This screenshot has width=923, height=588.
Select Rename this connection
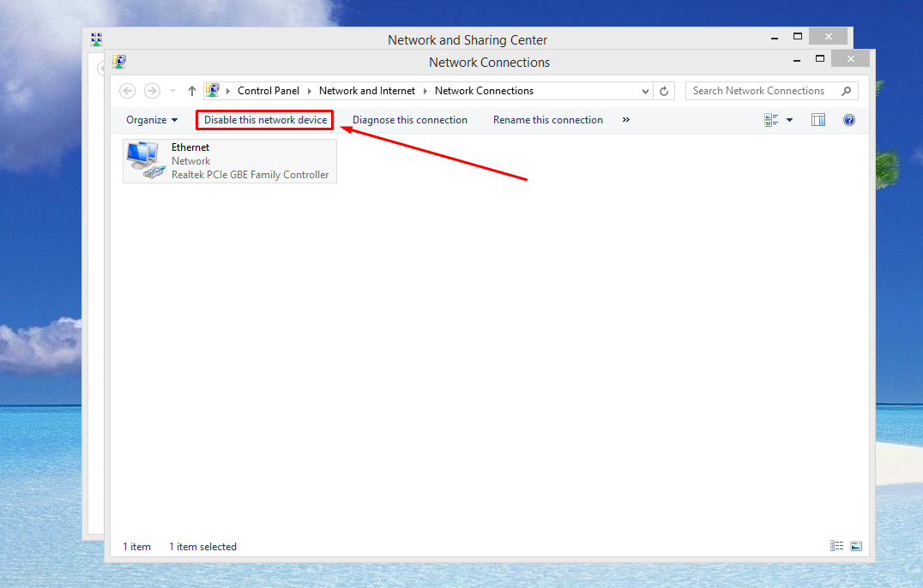tap(547, 120)
